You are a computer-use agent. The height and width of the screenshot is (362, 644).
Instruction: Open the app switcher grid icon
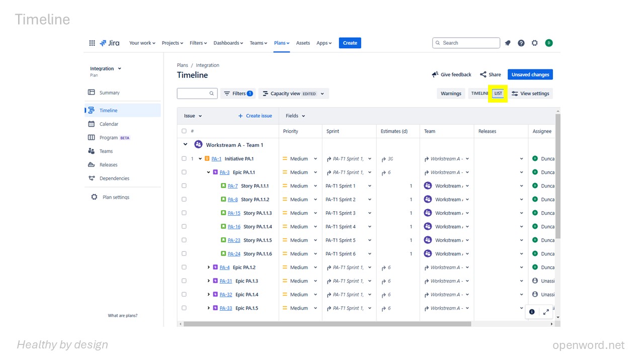point(92,43)
